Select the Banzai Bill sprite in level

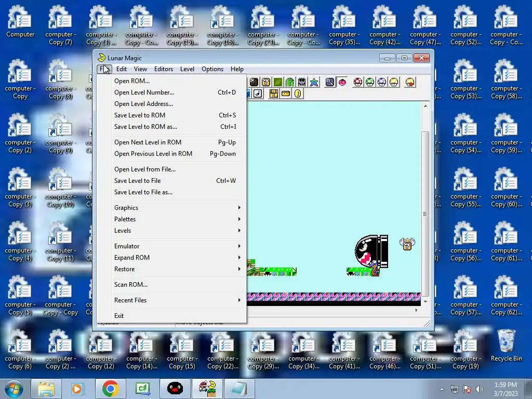[371, 252]
